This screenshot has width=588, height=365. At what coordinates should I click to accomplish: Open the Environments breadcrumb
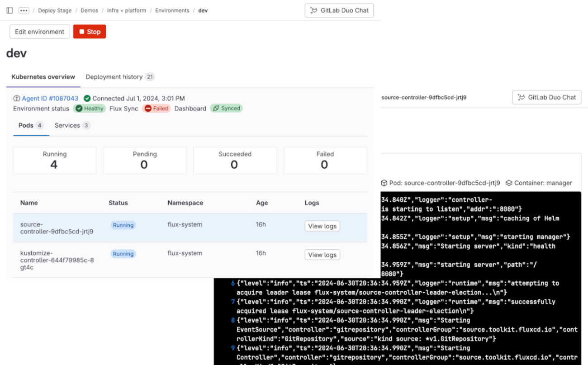pyautogui.click(x=172, y=10)
